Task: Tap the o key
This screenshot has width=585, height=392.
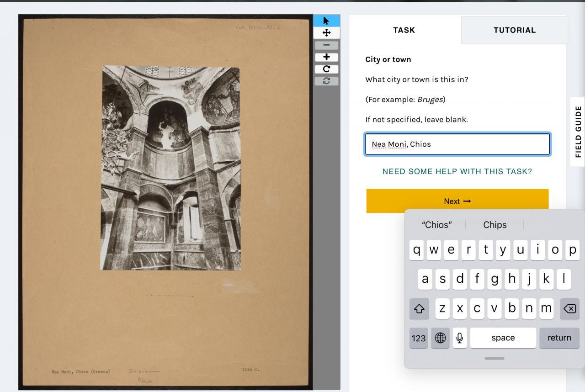Action: click(555, 250)
